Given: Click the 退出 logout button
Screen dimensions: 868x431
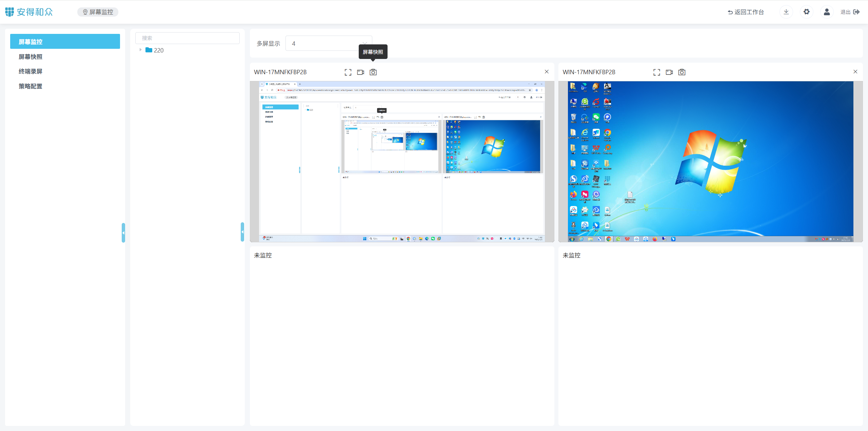Looking at the screenshot, I should click(850, 12).
